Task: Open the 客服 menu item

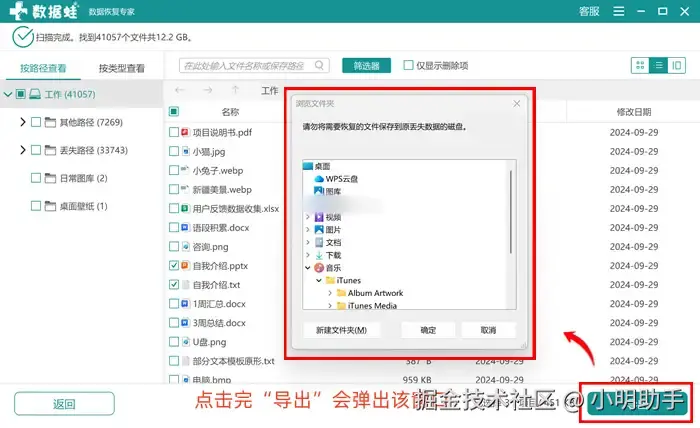Action: [x=589, y=11]
